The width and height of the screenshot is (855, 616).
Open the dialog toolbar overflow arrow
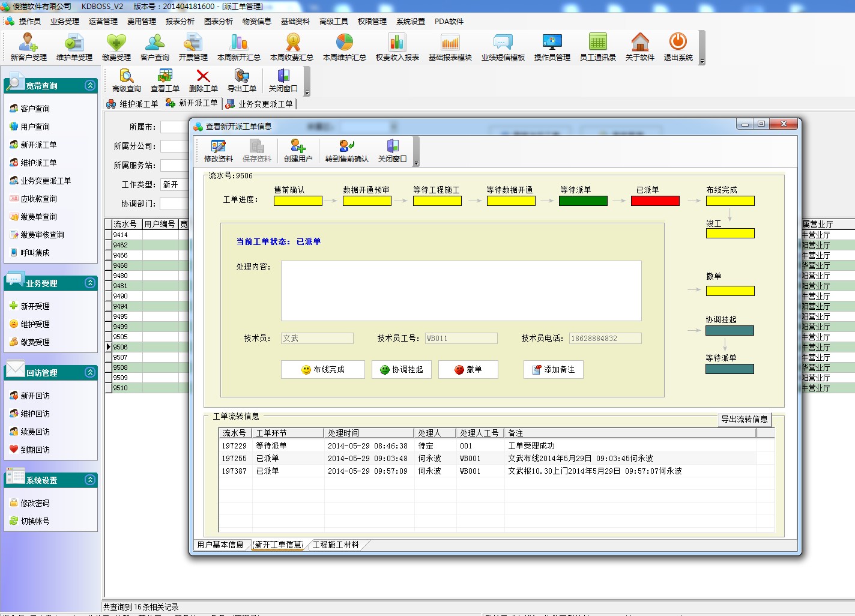point(417,163)
